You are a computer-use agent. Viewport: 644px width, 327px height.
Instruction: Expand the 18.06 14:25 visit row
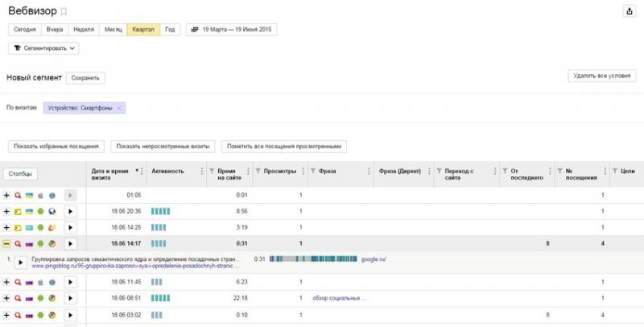[6, 227]
